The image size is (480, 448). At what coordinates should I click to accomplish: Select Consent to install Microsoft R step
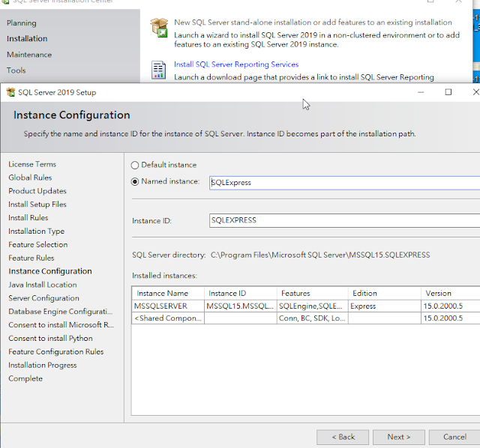(x=61, y=324)
